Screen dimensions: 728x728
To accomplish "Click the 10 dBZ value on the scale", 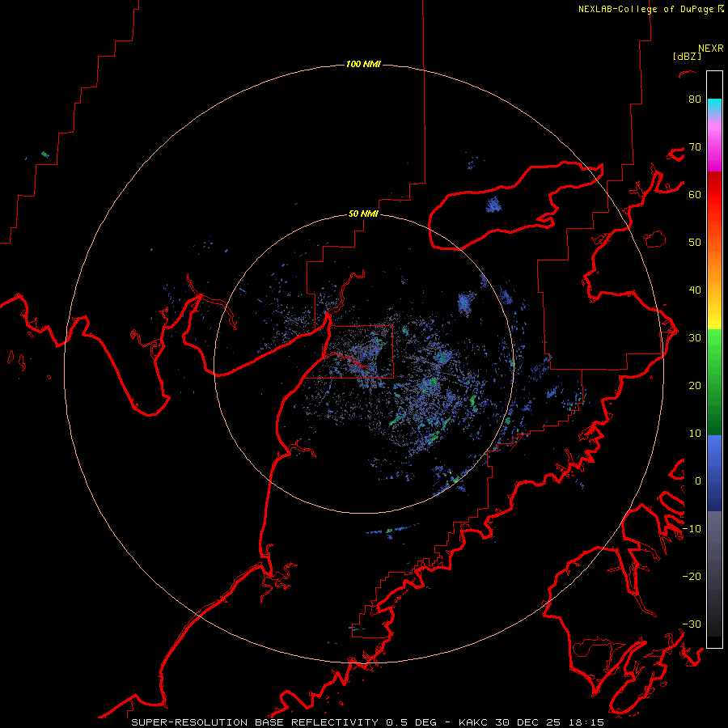I will click(x=695, y=434).
